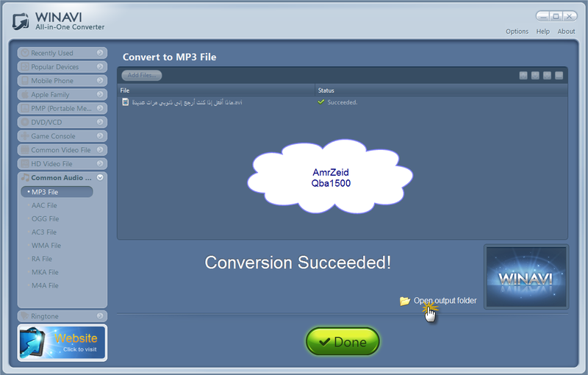Screen dimensions: 588x375
Task: Select M4A File format
Action: (x=45, y=286)
